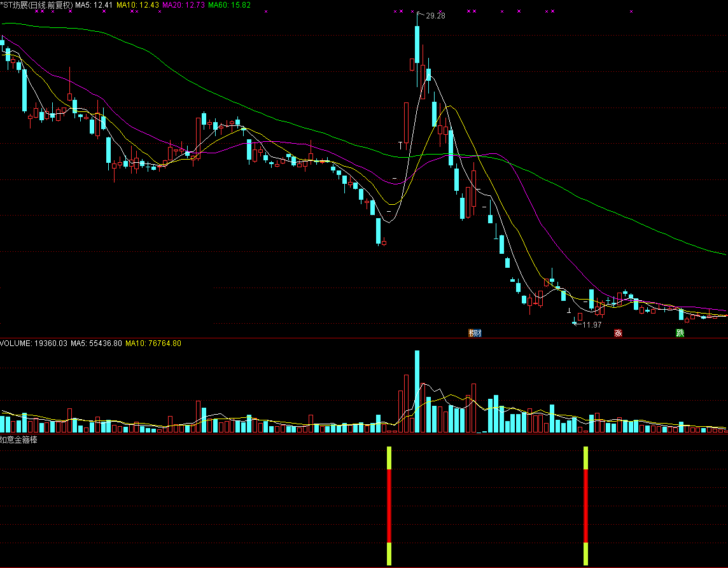The height and width of the screenshot is (568, 728).
Task: Select the *ST坊展(日线.前复权) chart title
Action: click(37, 5)
